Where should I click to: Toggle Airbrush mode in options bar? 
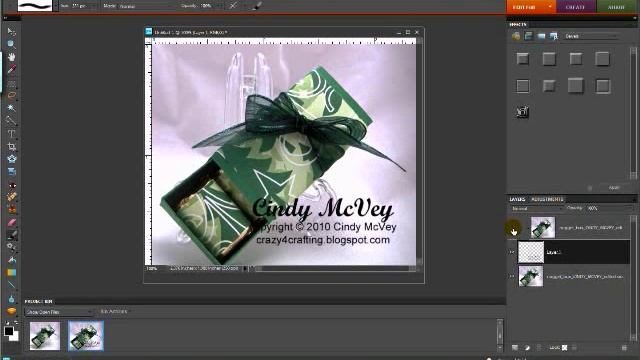233,6
